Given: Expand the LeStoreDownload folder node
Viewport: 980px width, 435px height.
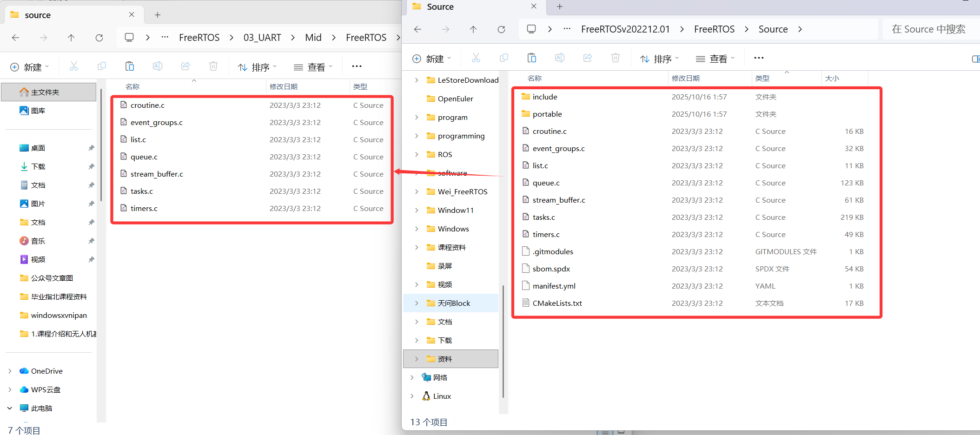Looking at the screenshot, I should coord(417,80).
